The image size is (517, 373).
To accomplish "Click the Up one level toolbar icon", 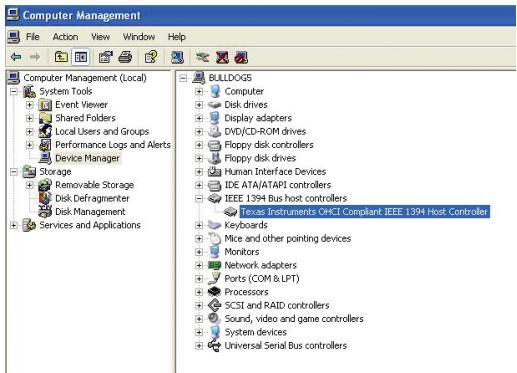I will pos(61,57).
